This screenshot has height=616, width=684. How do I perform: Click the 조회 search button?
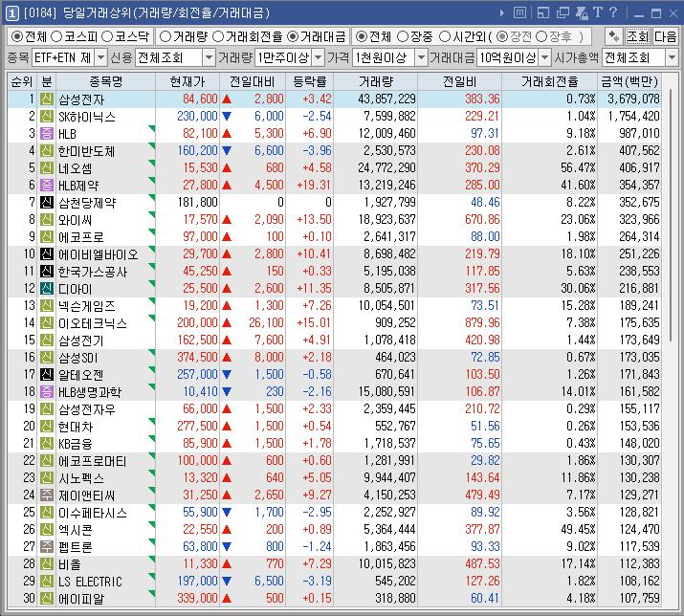click(637, 36)
